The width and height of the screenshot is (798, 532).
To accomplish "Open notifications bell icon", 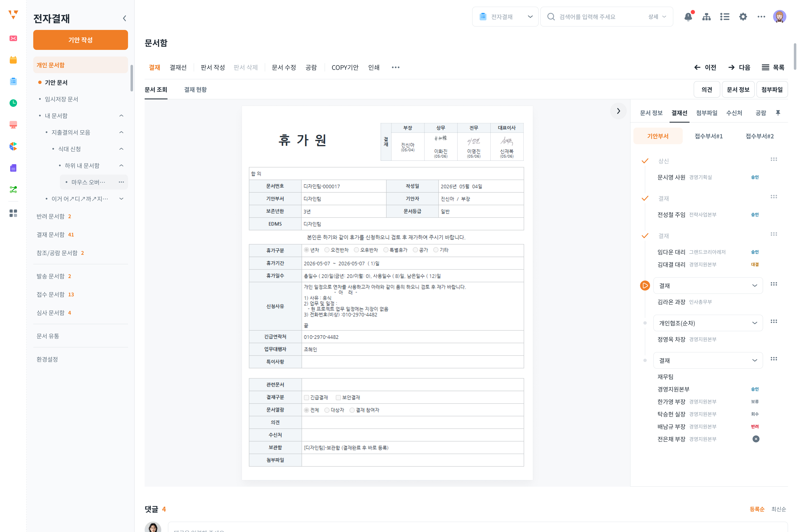I will 688,17.
